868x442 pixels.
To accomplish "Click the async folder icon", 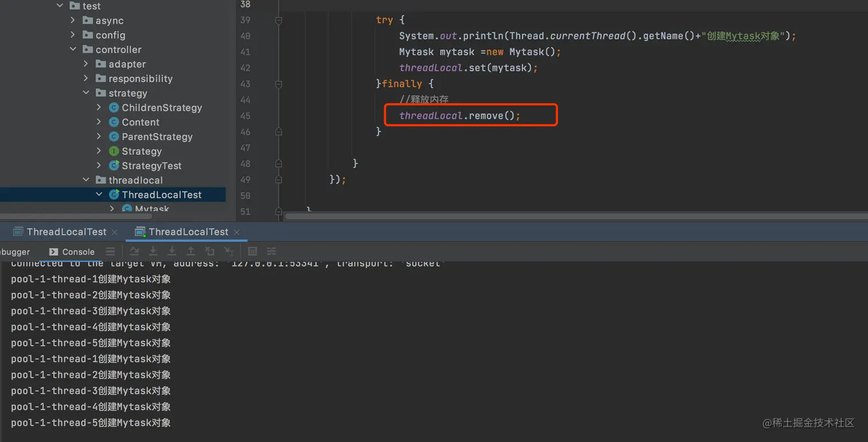I will point(87,20).
